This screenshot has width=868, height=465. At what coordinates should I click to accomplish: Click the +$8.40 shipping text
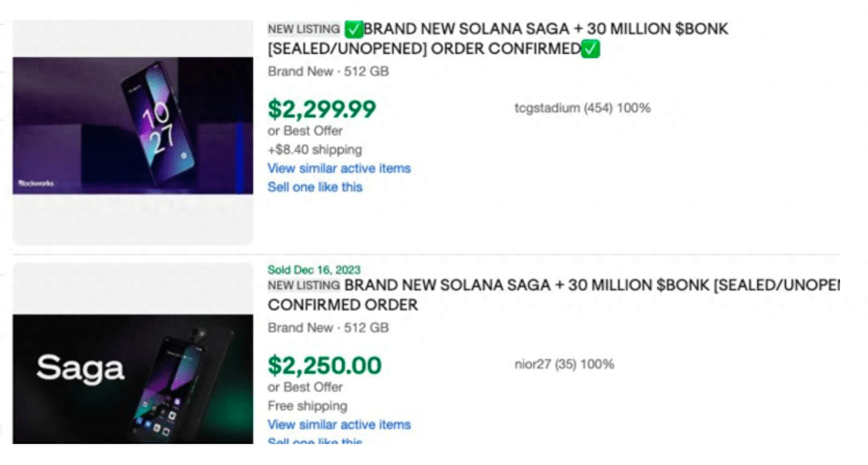pos(315,150)
